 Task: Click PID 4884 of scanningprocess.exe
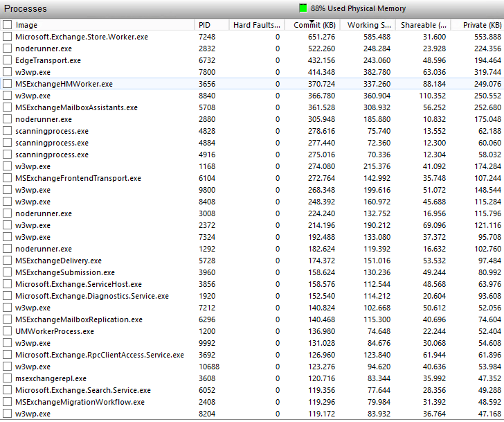tap(207, 143)
